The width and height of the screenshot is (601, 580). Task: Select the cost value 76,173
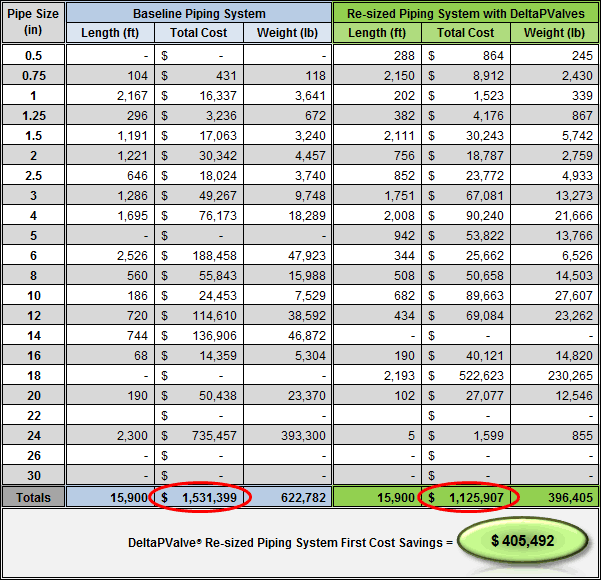coord(218,215)
